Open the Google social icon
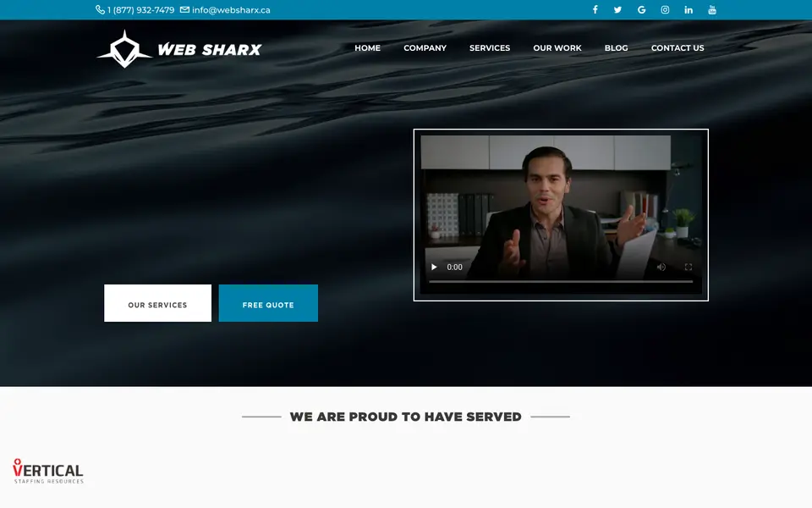The height and width of the screenshot is (508, 812). pyautogui.click(x=642, y=9)
